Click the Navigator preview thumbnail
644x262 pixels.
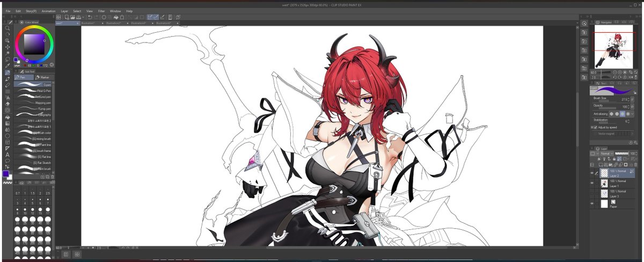click(614, 46)
